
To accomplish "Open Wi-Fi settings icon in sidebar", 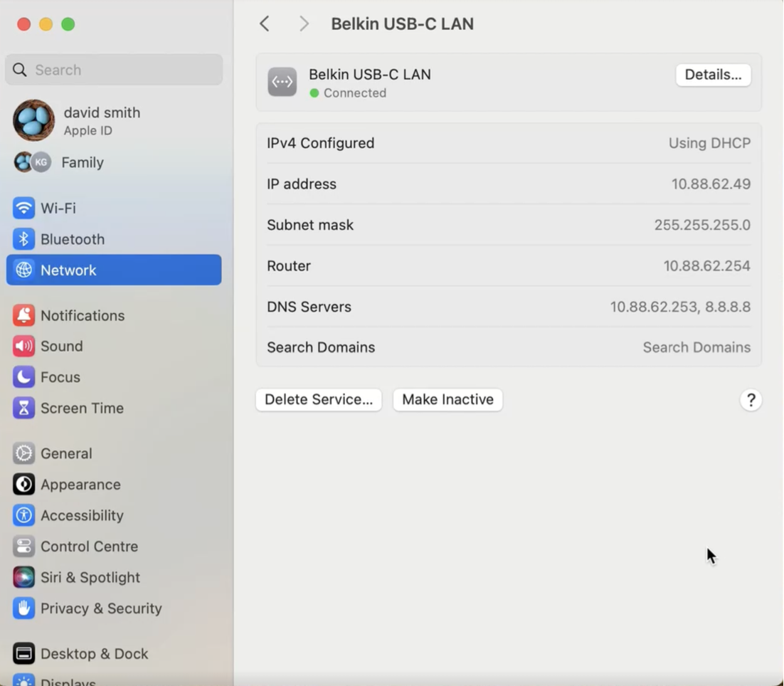I will (23, 208).
